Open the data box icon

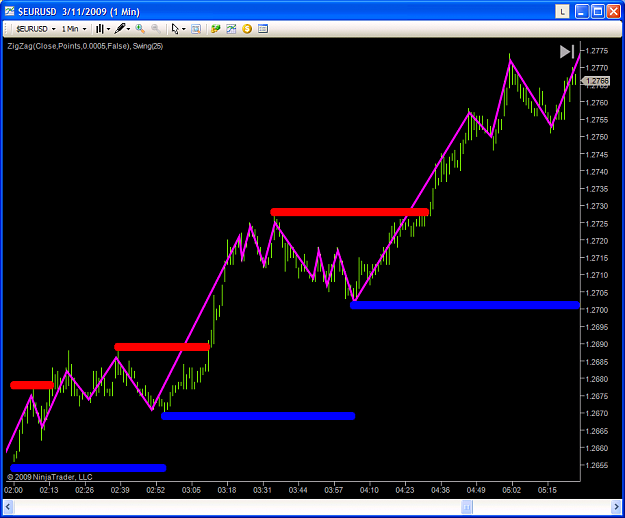coord(196,29)
